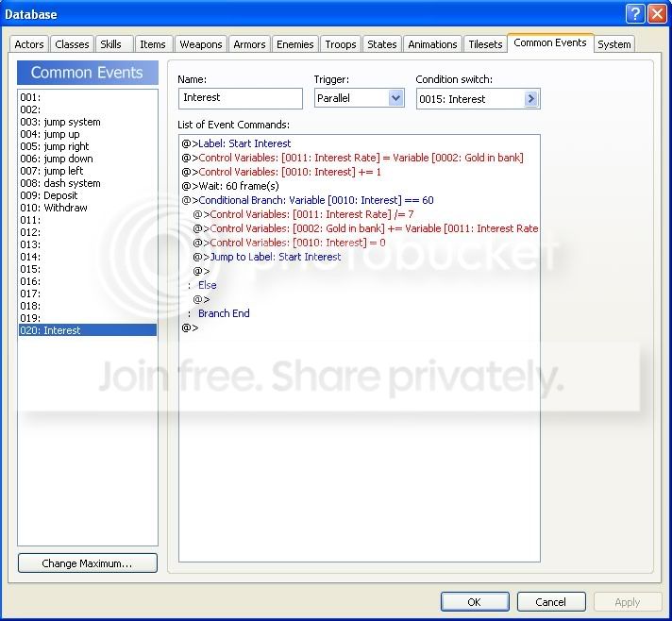Click the Change Maximum button
This screenshot has width=672, height=621.
(x=87, y=563)
